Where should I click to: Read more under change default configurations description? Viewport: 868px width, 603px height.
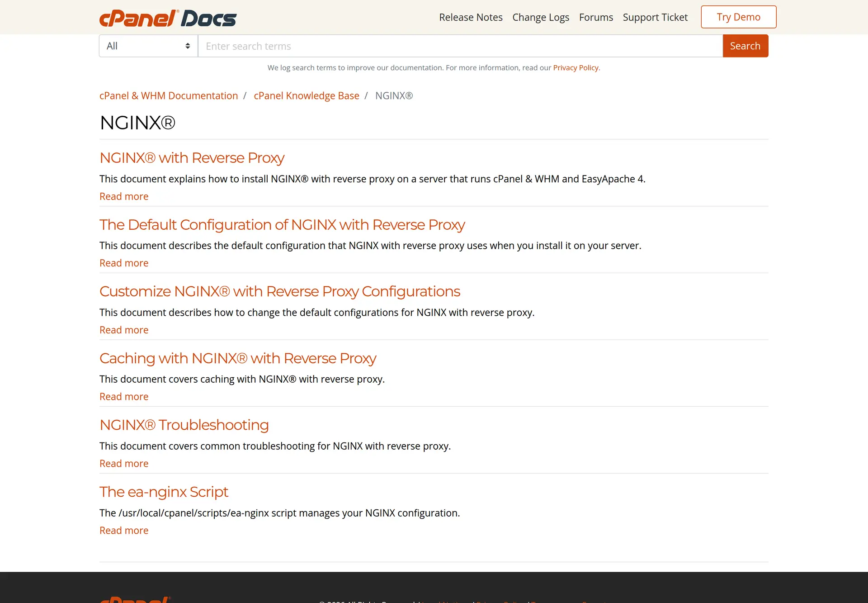pos(124,330)
